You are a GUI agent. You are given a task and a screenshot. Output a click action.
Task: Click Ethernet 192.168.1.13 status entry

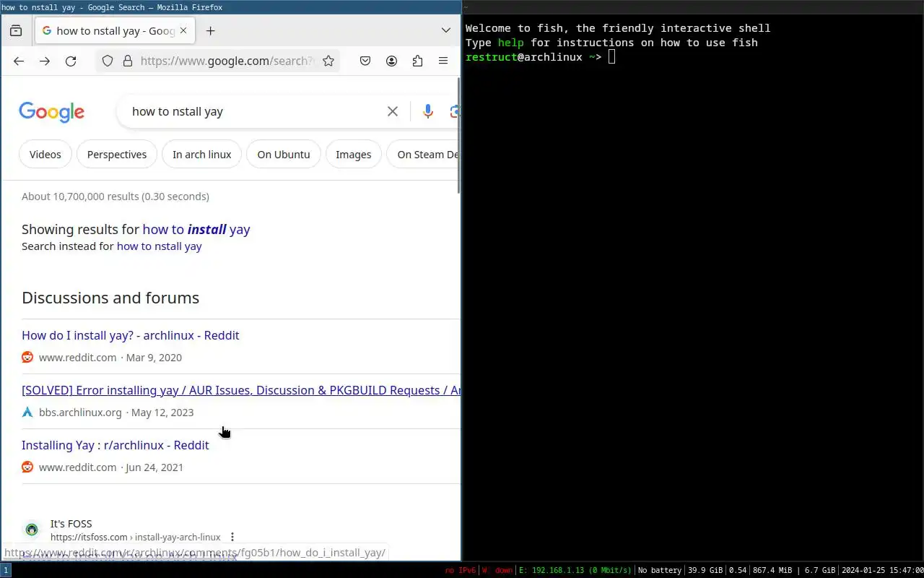[575, 571]
